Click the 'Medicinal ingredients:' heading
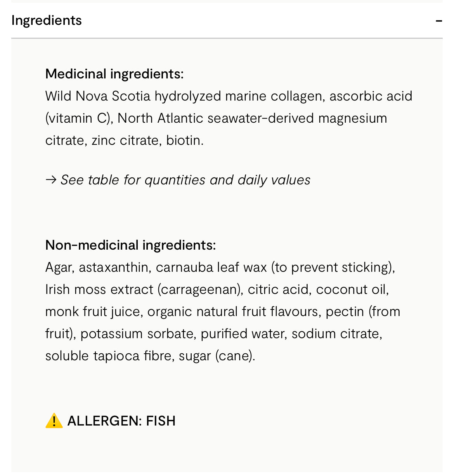Viewport: 454px width, 476px height. click(x=114, y=74)
